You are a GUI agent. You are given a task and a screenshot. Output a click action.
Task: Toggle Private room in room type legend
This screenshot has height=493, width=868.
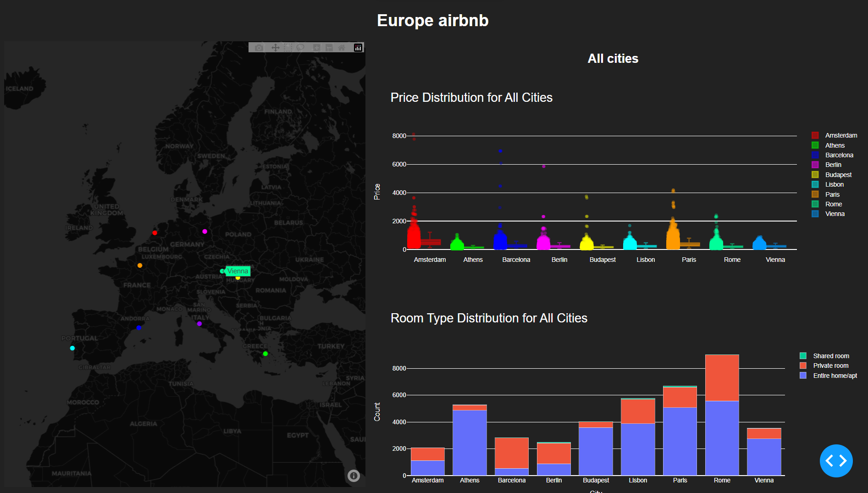coord(824,366)
